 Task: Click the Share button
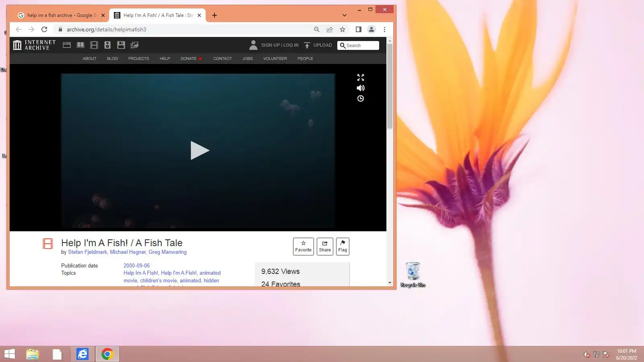(325, 247)
